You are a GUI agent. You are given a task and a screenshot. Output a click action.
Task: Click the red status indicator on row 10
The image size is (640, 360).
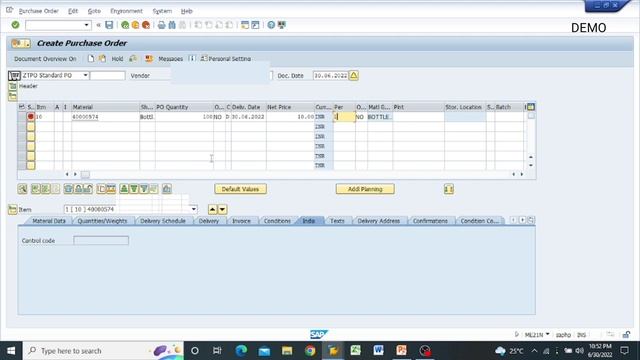pos(31,116)
